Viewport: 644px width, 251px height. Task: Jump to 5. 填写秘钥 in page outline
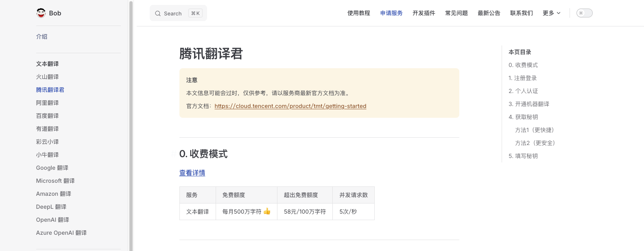pyautogui.click(x=523, y=156)
